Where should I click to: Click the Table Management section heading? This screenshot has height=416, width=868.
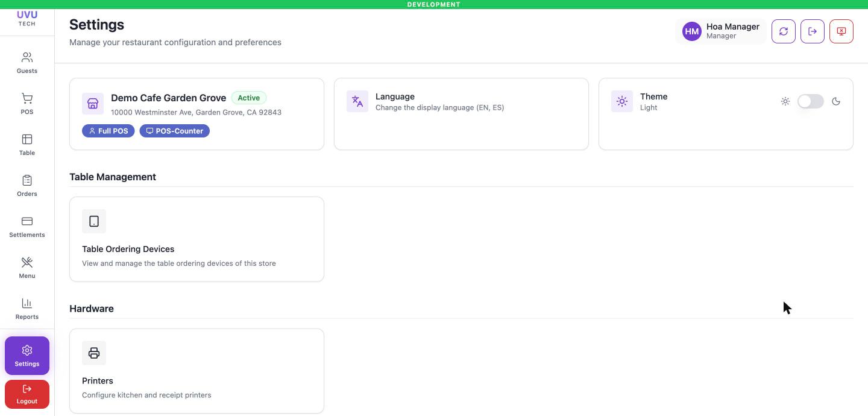point(113,177)
